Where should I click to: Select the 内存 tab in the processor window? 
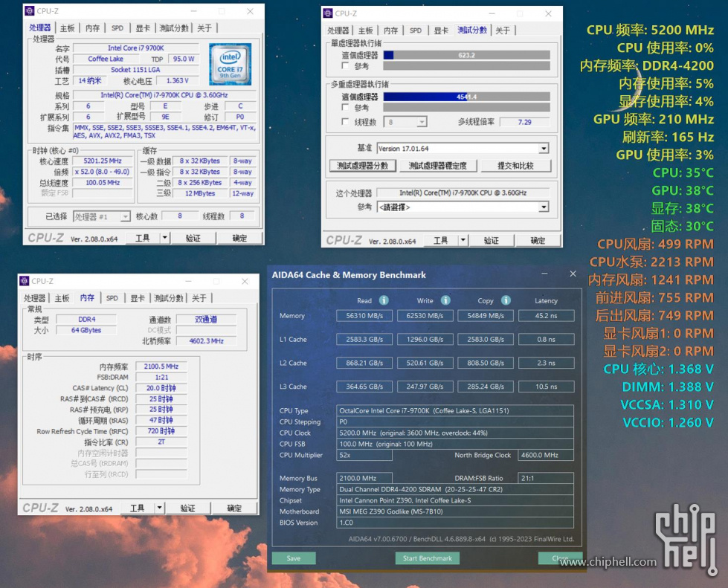tap(92, 28)
